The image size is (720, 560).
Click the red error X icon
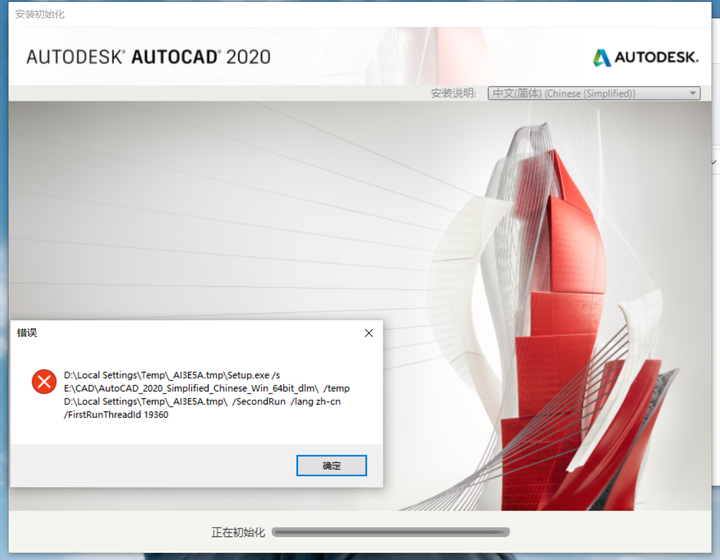coord(43,381)
